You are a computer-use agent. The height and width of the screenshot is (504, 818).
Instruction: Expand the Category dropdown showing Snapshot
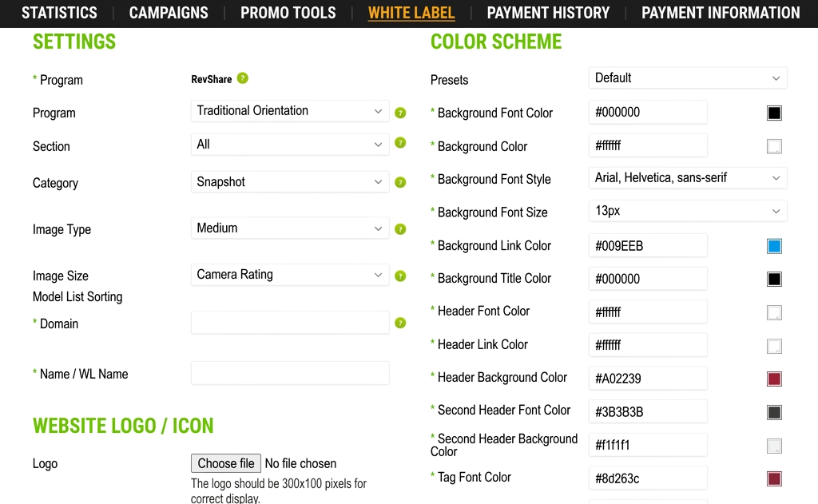tap(290, 181)
